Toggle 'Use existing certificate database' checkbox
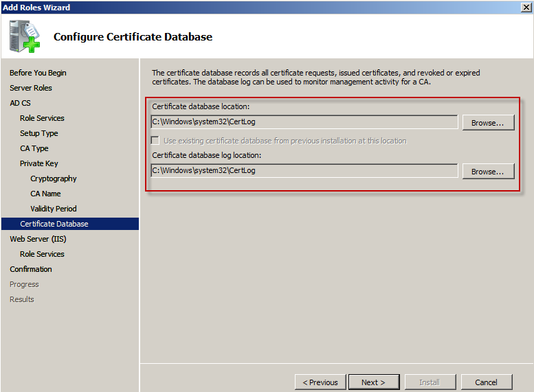This screenshot has height=392, width=534. (x=156, y=141)
